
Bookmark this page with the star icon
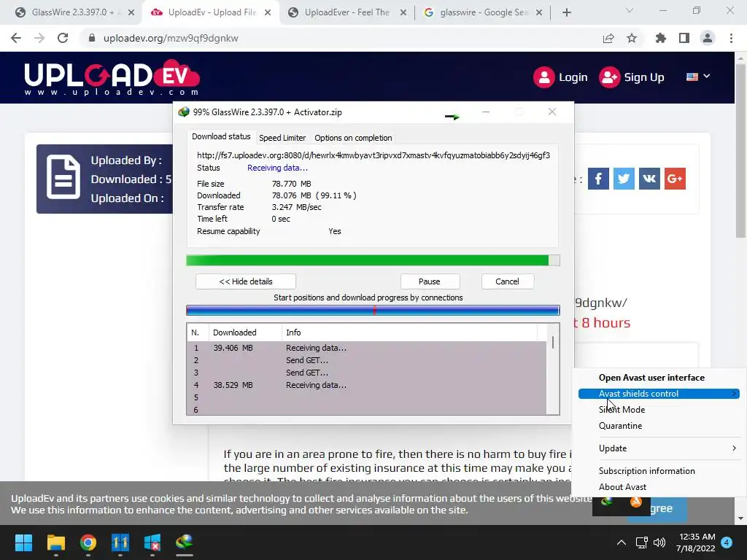632,38
